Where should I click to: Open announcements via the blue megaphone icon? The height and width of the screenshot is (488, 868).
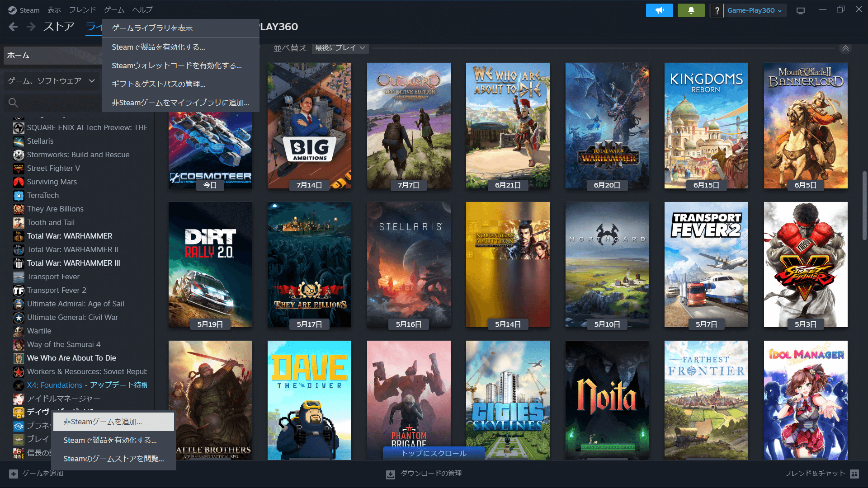(x=660, y=10)
